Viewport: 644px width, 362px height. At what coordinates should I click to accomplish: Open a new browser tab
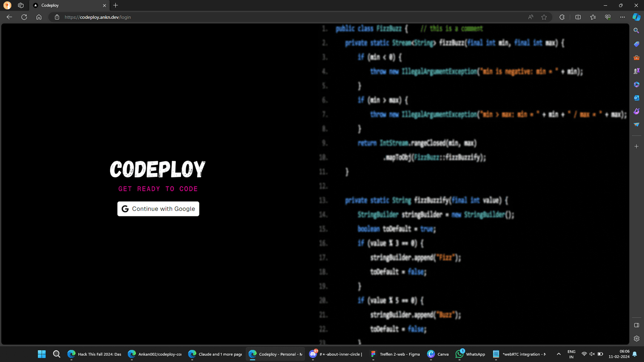click(115, 5)
